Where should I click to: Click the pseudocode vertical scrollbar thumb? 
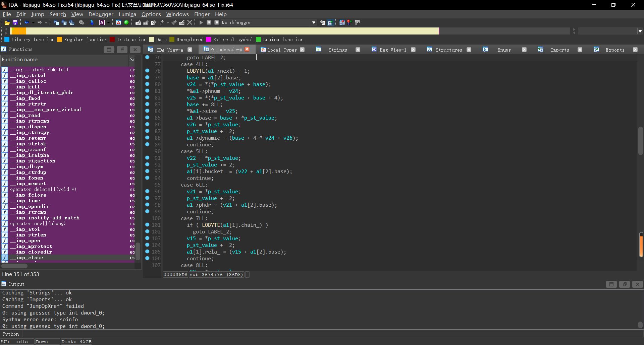[641, 140]
